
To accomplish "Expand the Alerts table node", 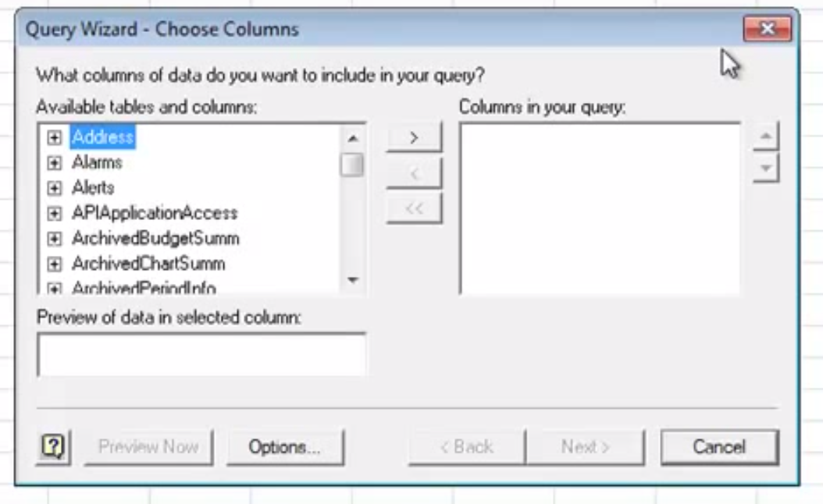I will point(54,188).
